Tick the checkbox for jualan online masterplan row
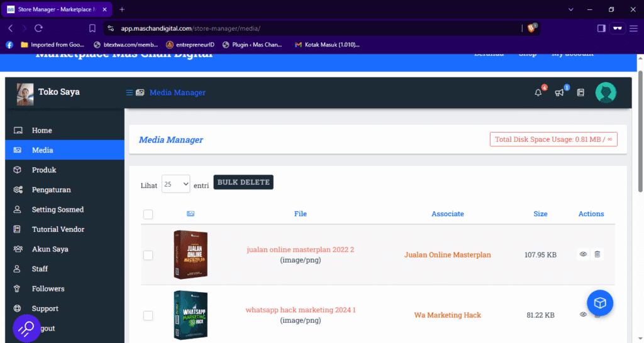644x343 pixels. tap(148, 255)
